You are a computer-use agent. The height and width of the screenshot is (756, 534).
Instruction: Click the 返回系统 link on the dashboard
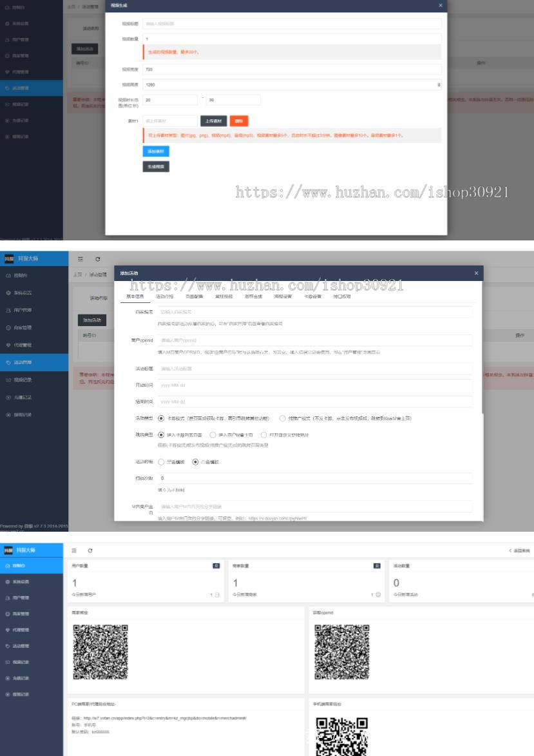pos(520,550)
